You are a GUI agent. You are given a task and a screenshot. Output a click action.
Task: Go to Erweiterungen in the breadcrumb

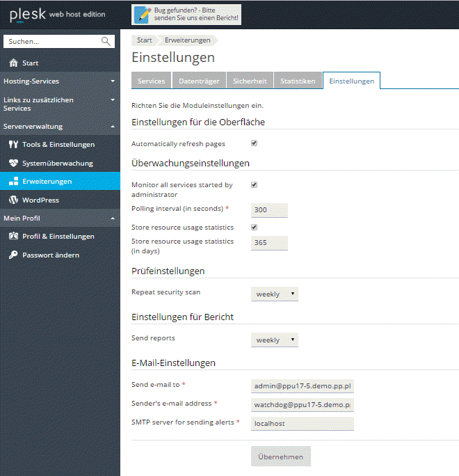tap(188, 40)
